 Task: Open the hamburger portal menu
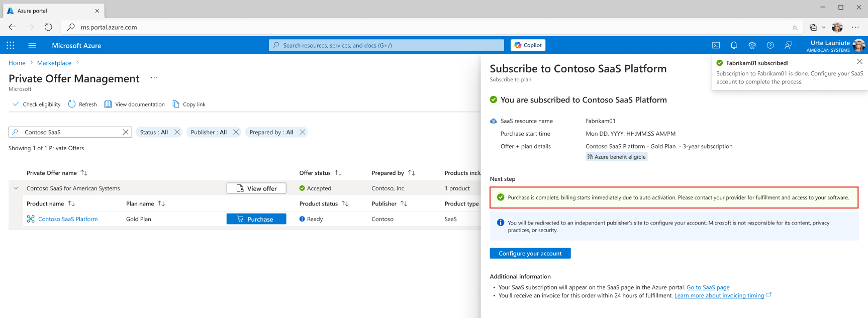(32, 45)
